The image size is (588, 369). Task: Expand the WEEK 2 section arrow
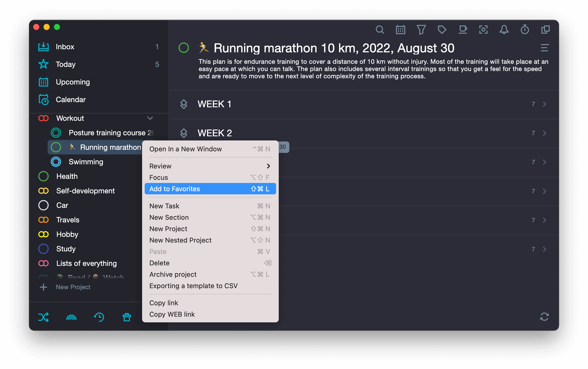(545, 133)
